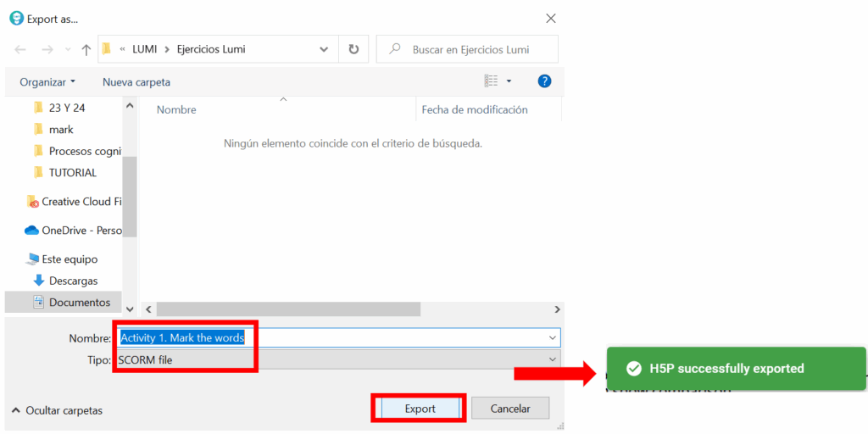
Task: Go up one folder level
Action: 86,50
